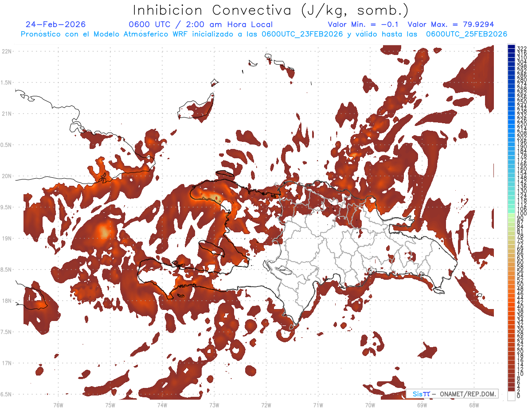The image size is (532, 411).
Task: Click the 'SisTT - ONAMET/REP.DOM.' credit box
Action: (x=452, y=394)
